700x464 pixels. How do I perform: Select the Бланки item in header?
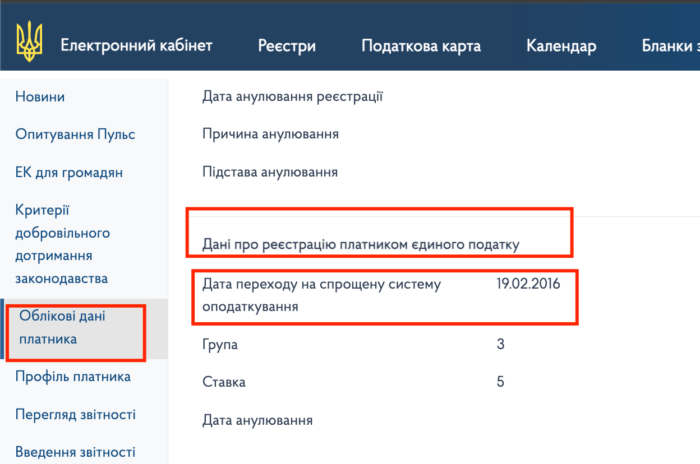click(x=670, y=46)
